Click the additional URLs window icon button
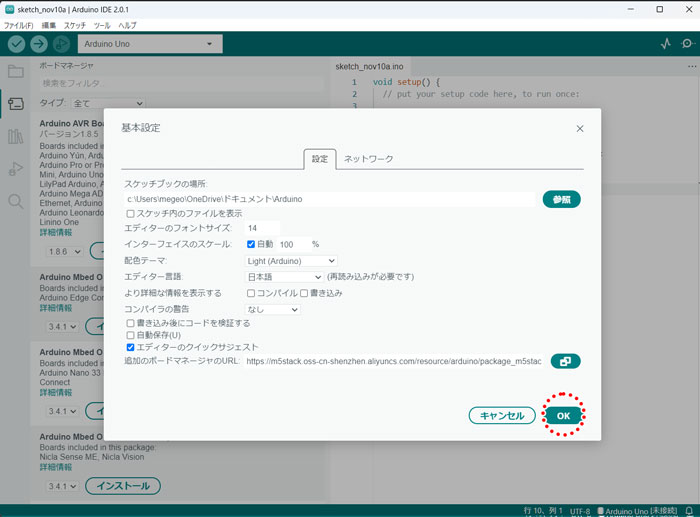Screen dimensions: 700x517 pyautogui.click(x=565, y=361)
